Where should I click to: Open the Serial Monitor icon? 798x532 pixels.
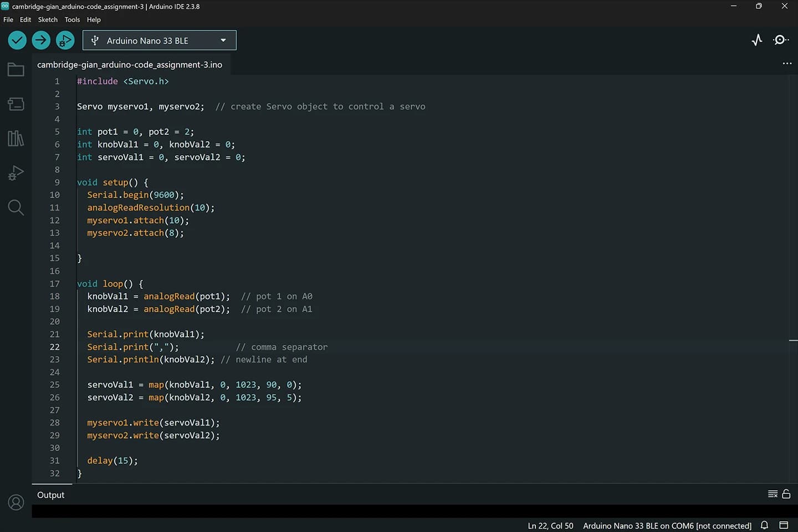tap(781, 40)
